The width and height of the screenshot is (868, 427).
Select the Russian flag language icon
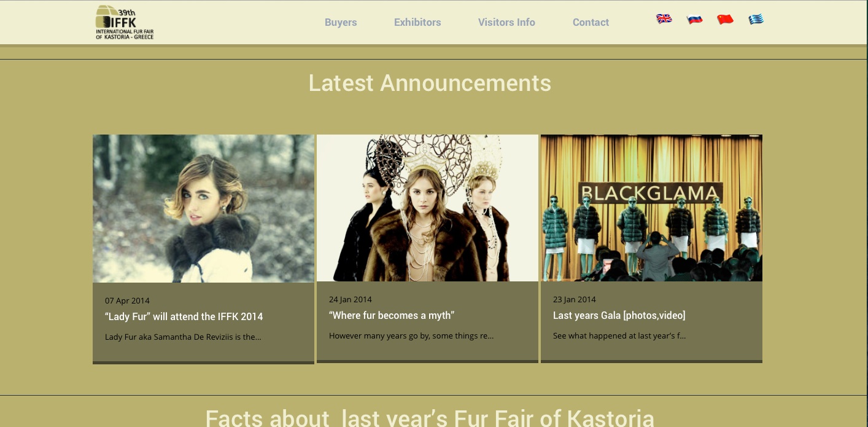click(694, 19)
